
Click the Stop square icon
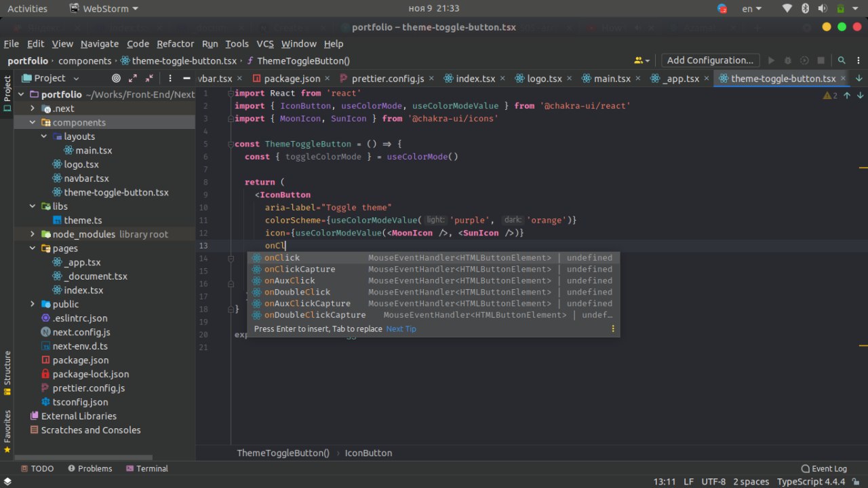click(x=821, y=60)
